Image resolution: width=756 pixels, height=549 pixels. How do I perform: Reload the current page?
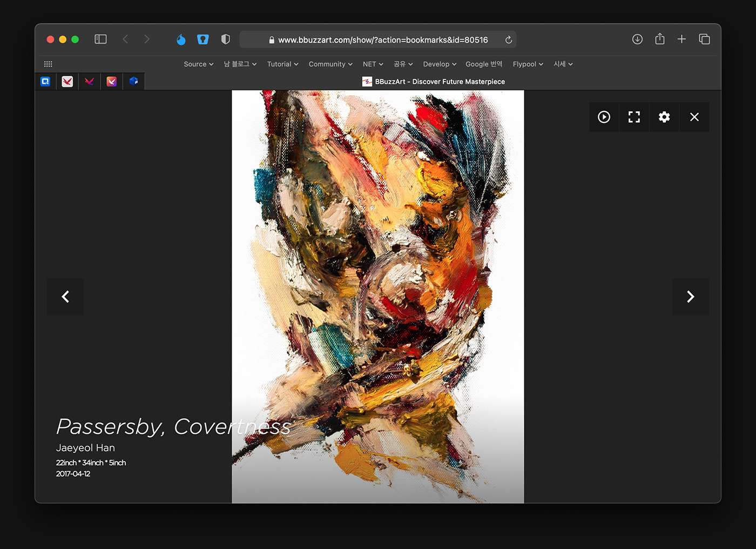click(x=508, y=40)
